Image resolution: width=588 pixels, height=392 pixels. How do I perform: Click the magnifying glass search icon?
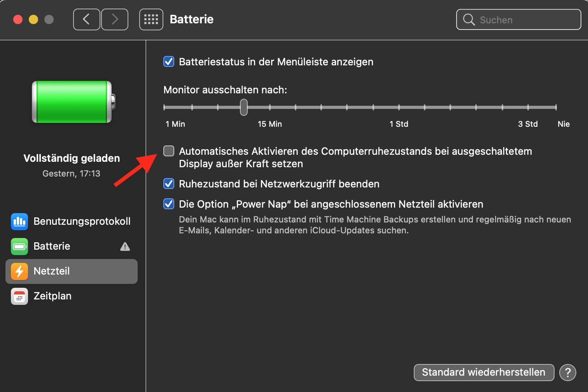click(x=469, y=20)
